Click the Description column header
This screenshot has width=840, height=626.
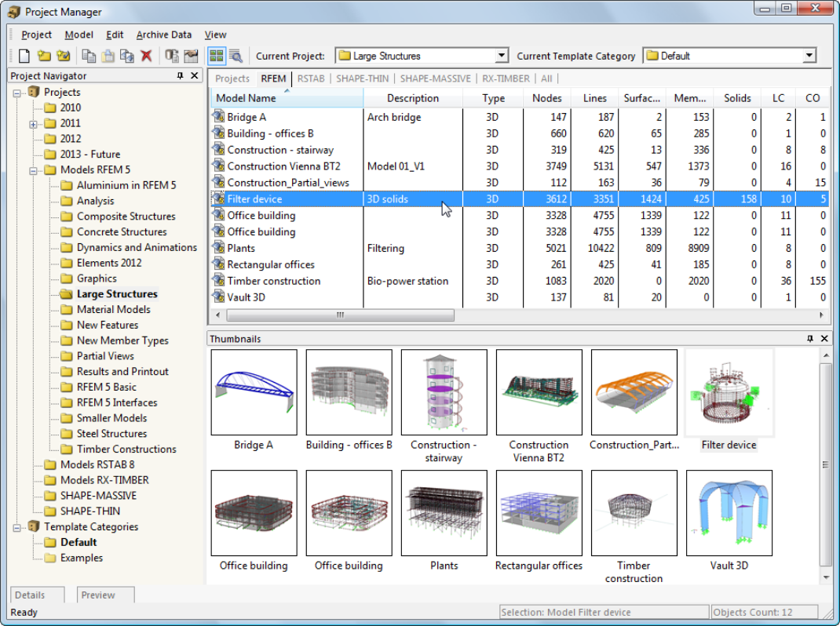tap(412, 98)
